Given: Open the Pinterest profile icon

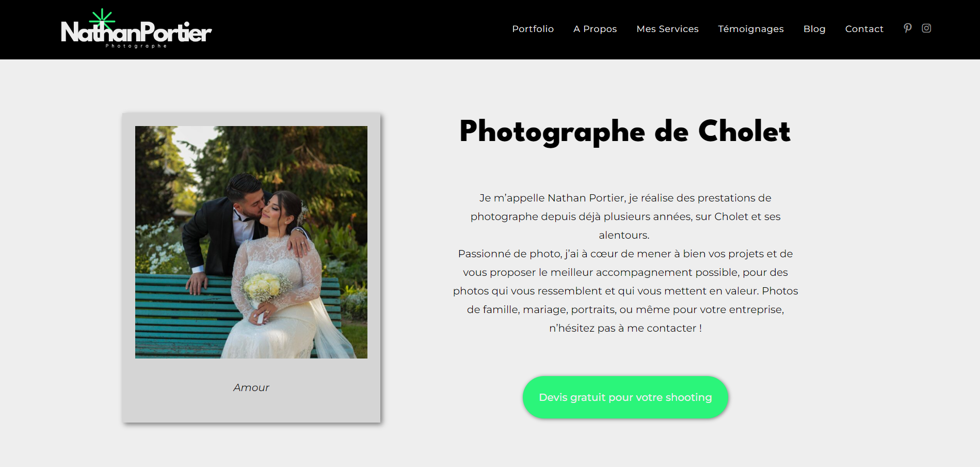Looking at the screenshot, I should coord(908,28).
